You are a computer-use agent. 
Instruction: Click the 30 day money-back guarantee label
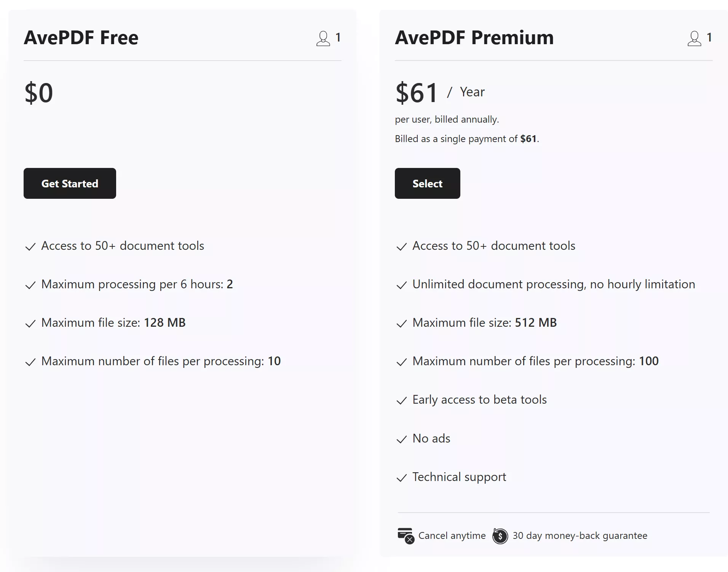[580, 535]
